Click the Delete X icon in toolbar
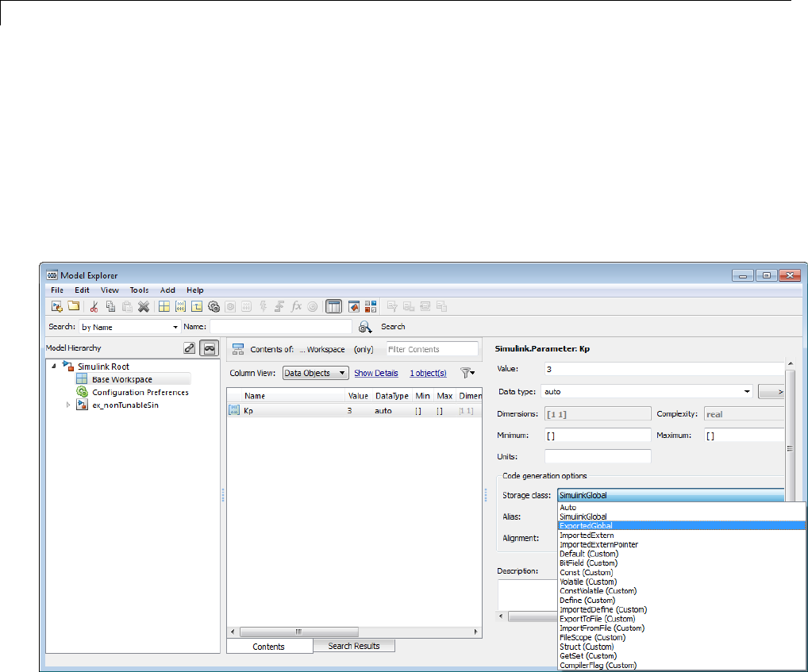The image size is (808, 672). (143, 306)
